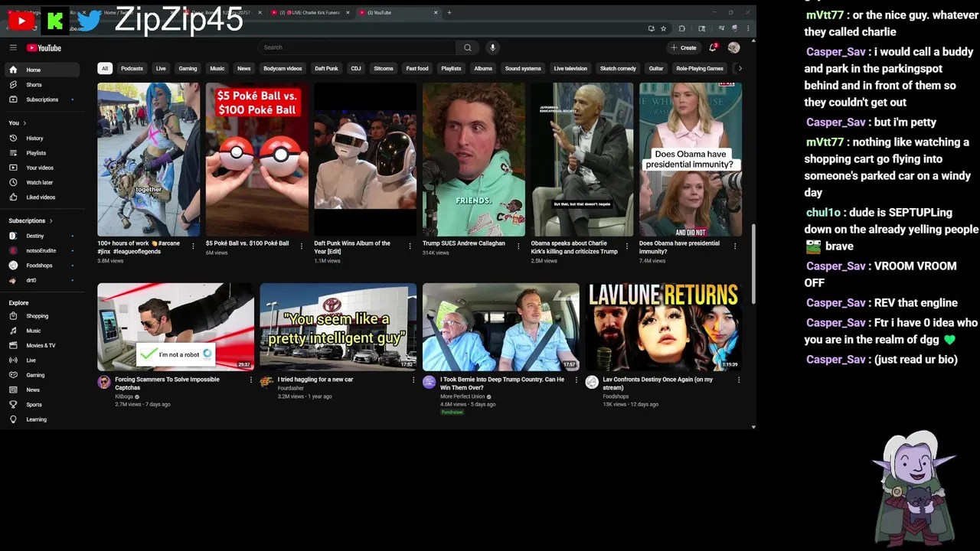
Task: Open the browser extensions puzzle icon
Action: tap(681, 28)
